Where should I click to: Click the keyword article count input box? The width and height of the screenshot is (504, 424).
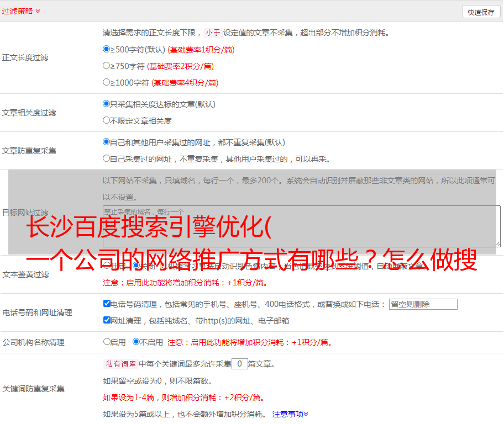coord(239,364)
